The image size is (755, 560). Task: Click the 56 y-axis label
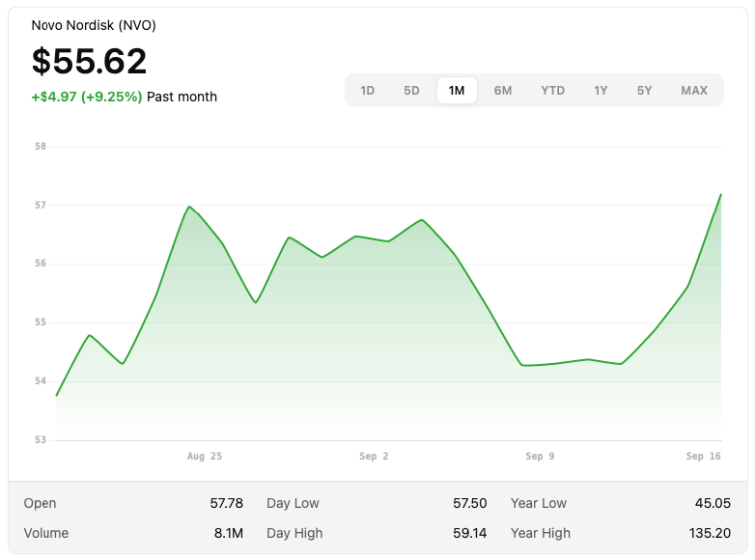(x=41, y=264)
